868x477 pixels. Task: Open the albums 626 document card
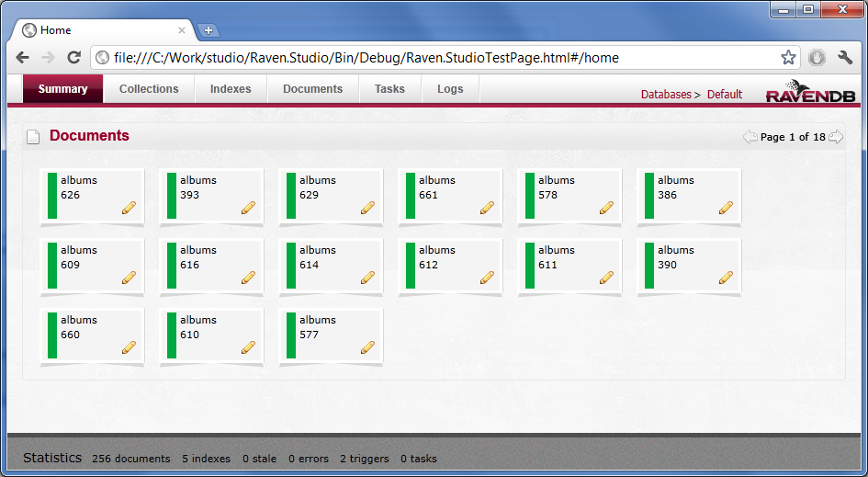click(x=92, y=196)
